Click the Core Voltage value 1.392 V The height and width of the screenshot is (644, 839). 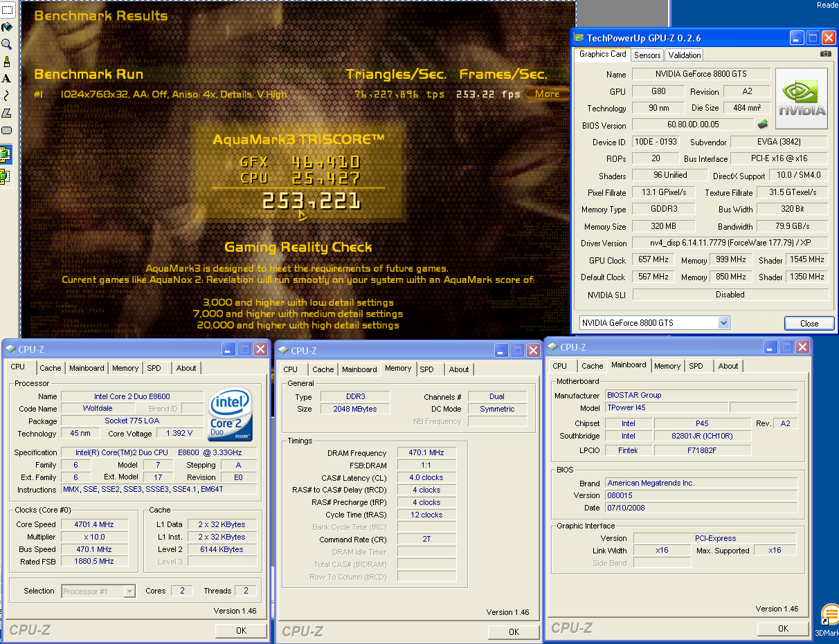[179, 434]
